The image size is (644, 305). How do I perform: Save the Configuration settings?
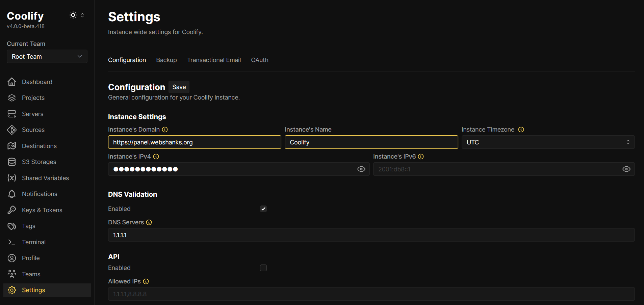pos(179,87)
